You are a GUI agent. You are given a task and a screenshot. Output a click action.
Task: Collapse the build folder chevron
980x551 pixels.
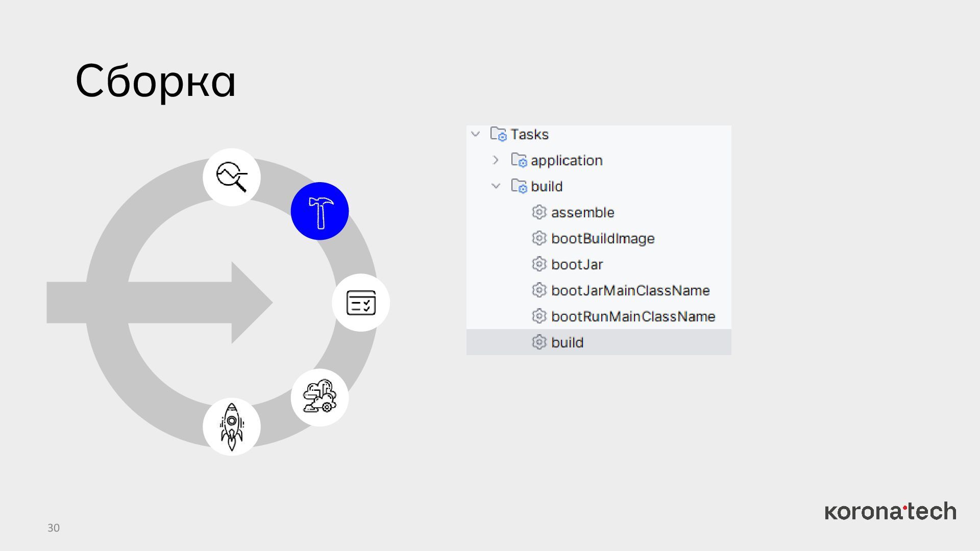point(496,186)
